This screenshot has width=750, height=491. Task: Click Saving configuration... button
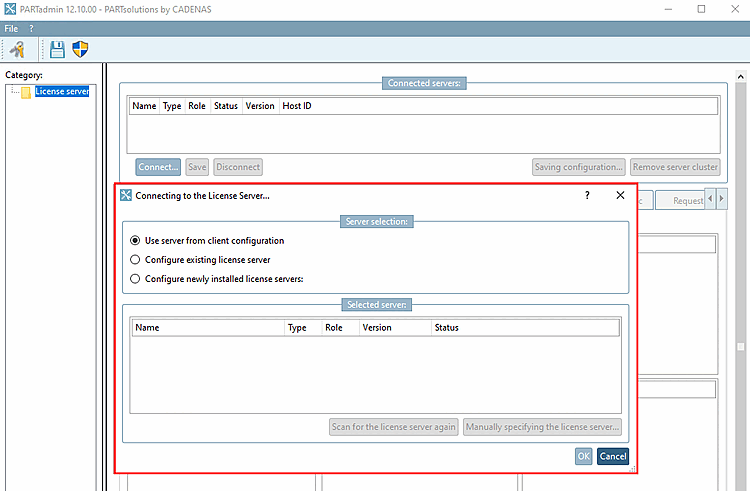(578, 167)
